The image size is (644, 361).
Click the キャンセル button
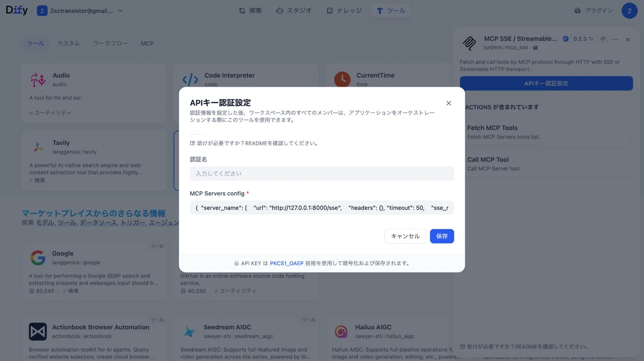click(405, 236)
